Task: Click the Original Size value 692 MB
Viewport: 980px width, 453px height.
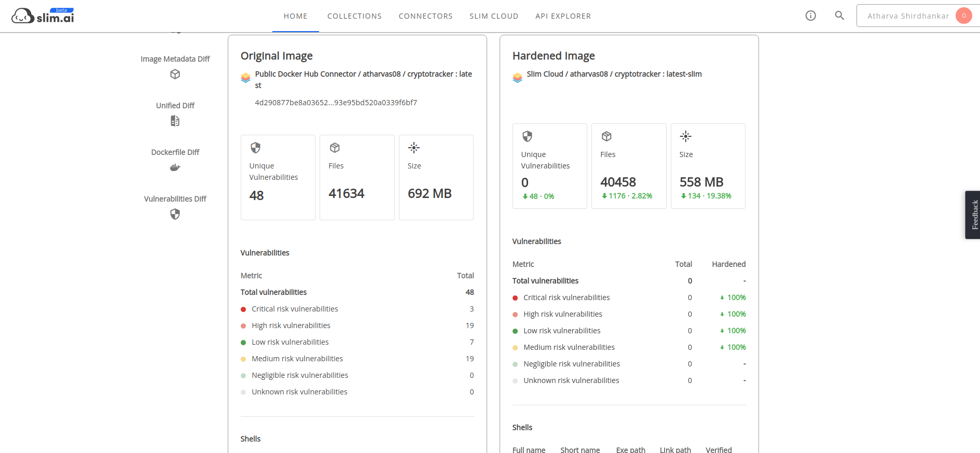Action: [x=430, y=193]
